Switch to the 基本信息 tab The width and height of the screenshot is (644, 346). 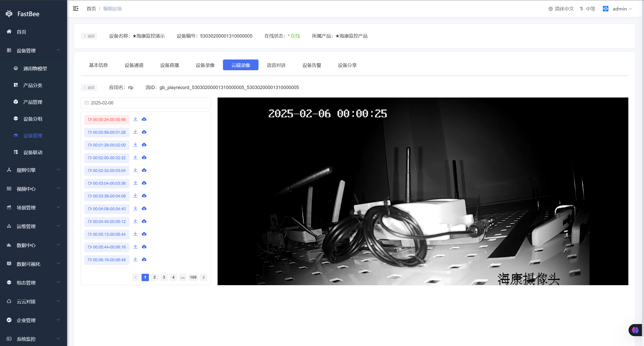coord(98,65)
